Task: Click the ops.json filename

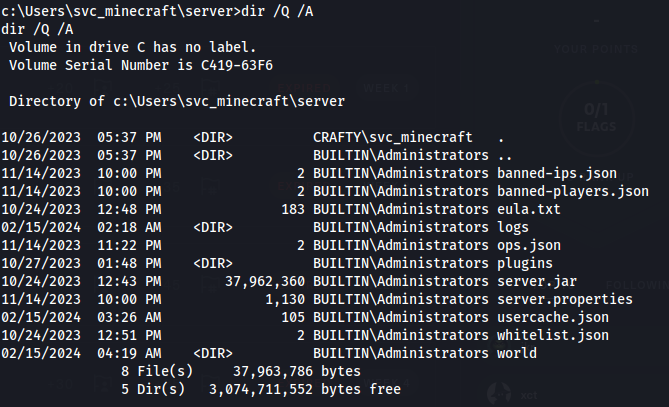Action: [529, 245]
